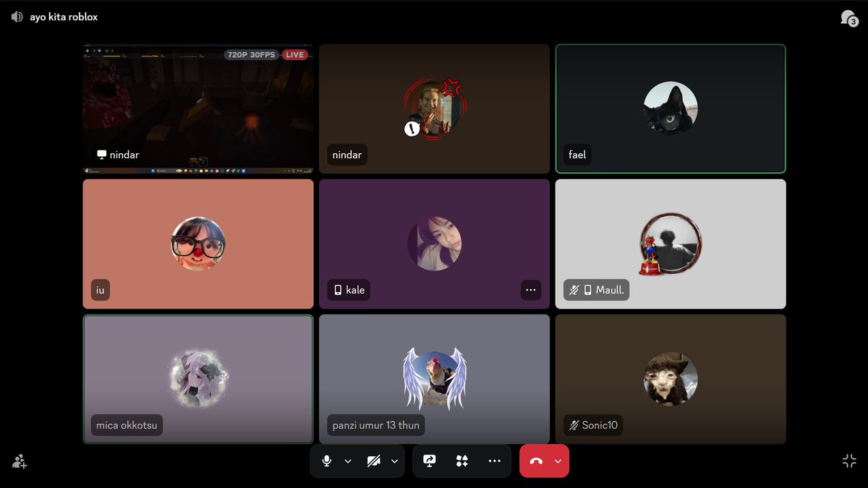Click the 'kale' name label
Viewport: 868px width, 488px height.
[355, 290]
